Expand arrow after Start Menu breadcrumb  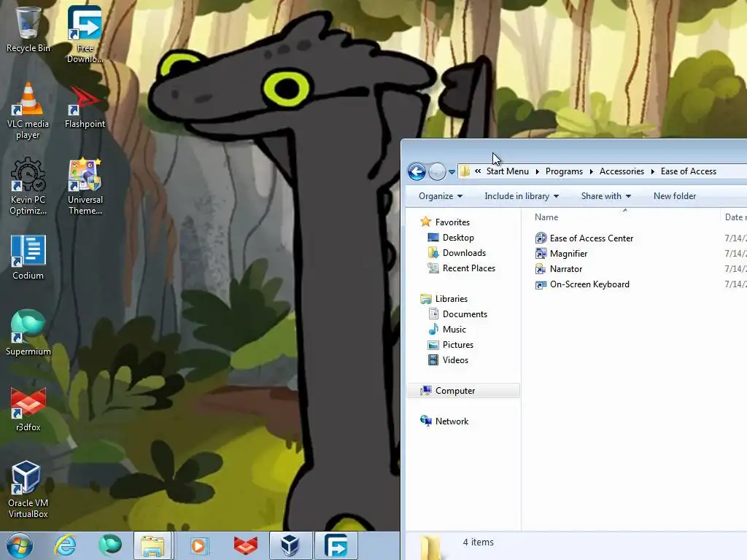pyautogui.click(x=538, y=171)
